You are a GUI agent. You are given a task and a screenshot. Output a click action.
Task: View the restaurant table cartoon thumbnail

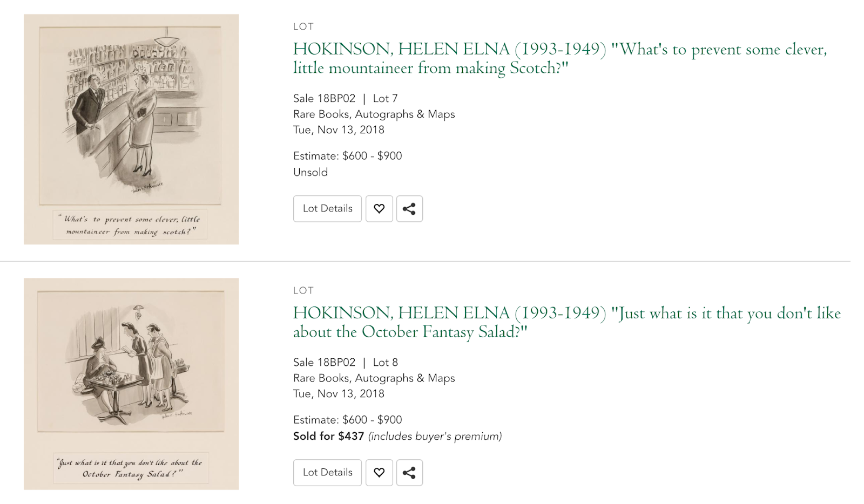[x=131, y=384]
